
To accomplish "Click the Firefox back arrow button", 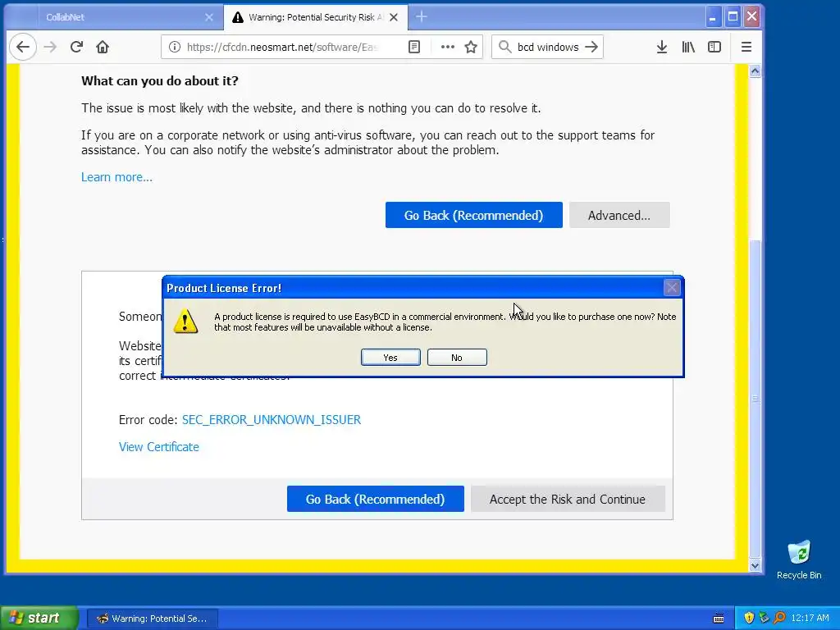I will 23,47.
